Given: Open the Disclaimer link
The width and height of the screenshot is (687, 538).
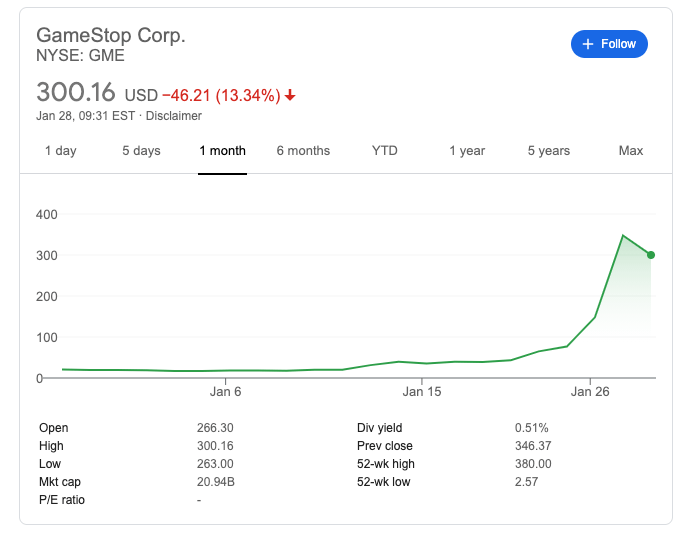Looking at the screenshot, I should [x=174, y=116].
